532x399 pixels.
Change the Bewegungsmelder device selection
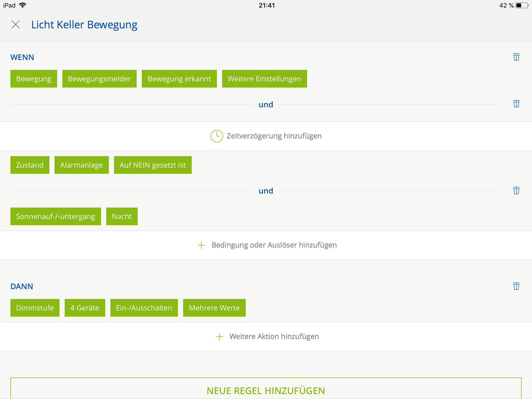point(99,79)
